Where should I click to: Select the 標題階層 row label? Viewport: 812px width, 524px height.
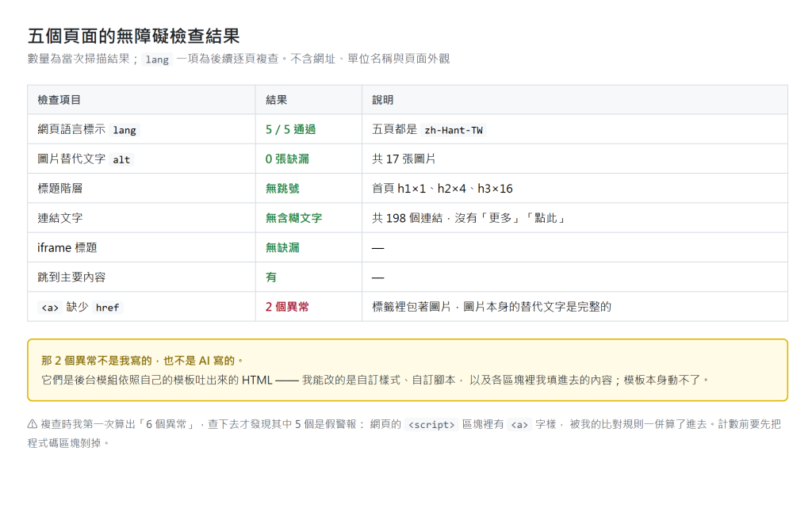point(60,189)
